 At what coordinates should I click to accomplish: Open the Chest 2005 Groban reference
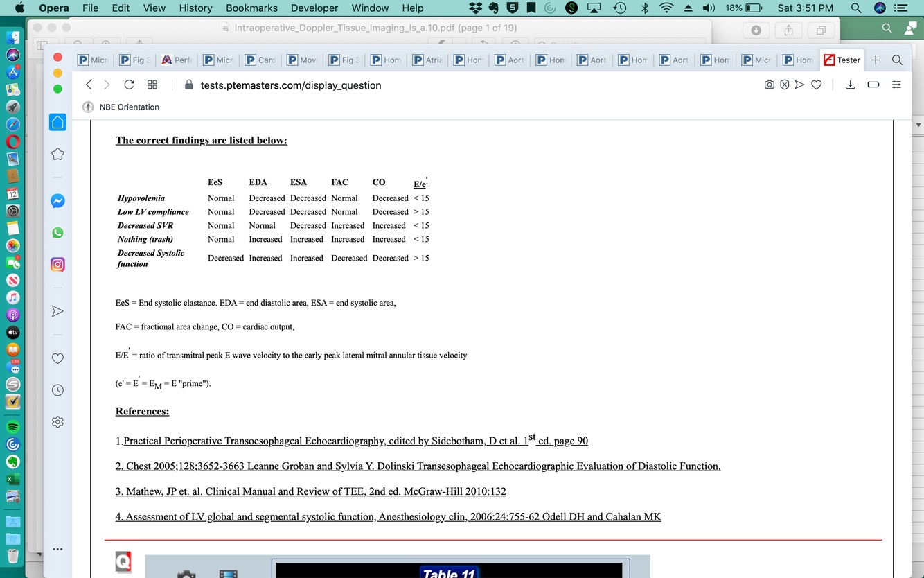[418, 466]
